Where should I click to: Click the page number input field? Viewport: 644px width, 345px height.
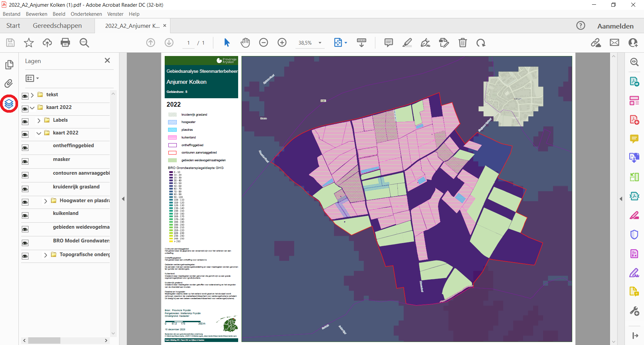pyautogui.click(x=189, y=43)
